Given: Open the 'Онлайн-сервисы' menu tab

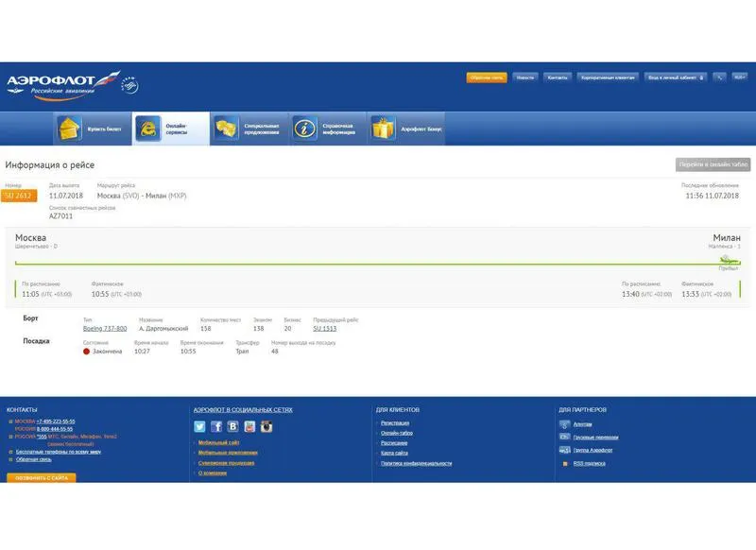Looking at the screenshot, I should (x=171, y=129).
